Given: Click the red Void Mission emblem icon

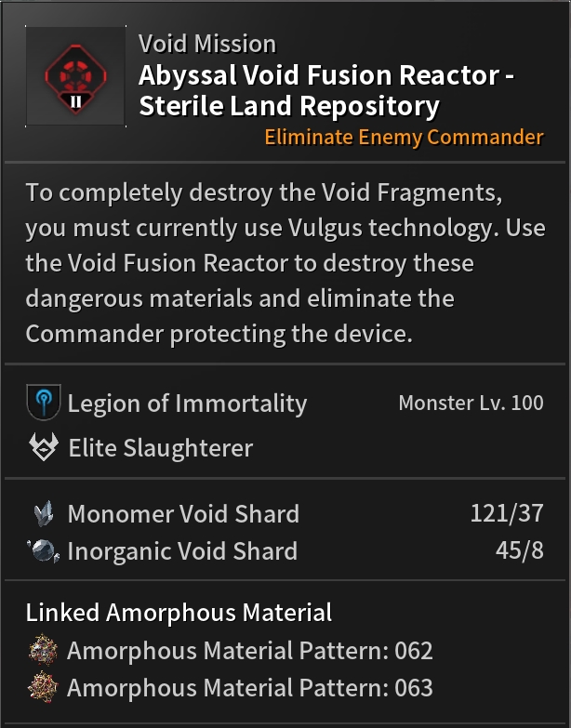Looking at the screenshot, I should click(75, 76).
